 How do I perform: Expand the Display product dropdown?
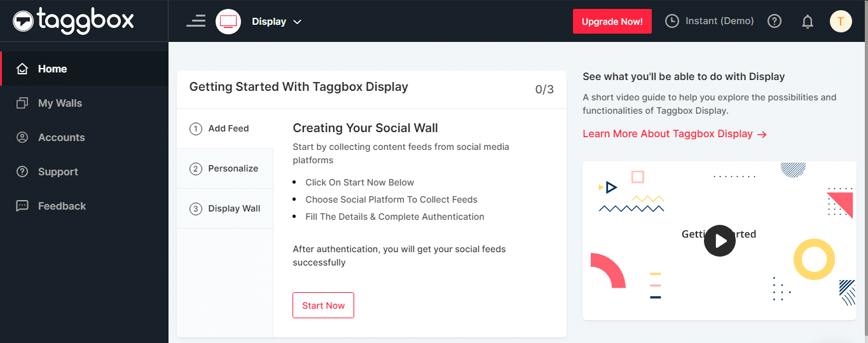click(x=277, y=22)
